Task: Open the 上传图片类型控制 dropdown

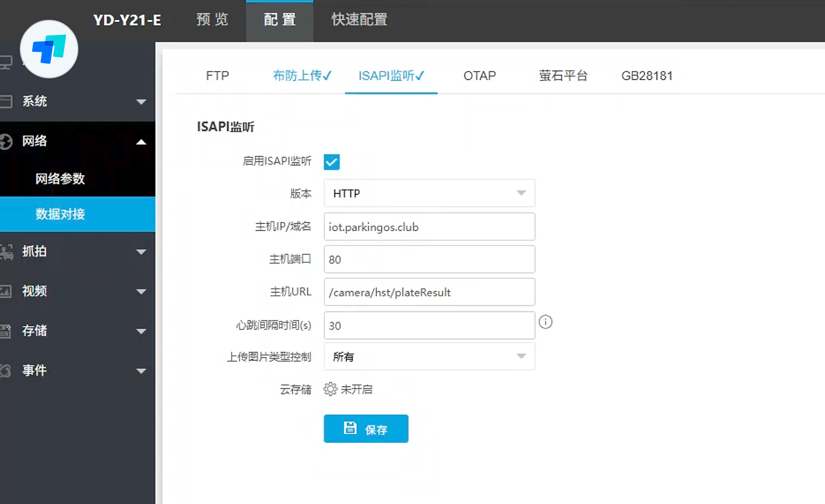Action: click(x=429, y=357)
